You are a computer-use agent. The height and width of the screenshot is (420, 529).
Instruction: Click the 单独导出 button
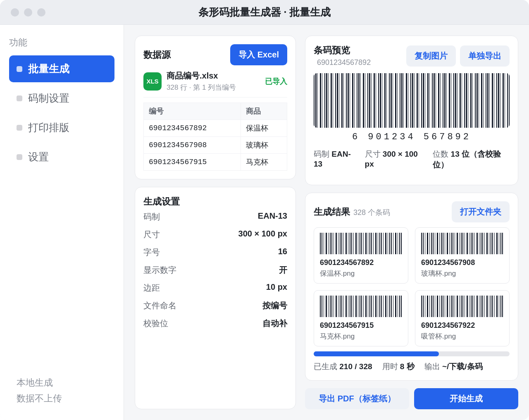coord(485,56)
